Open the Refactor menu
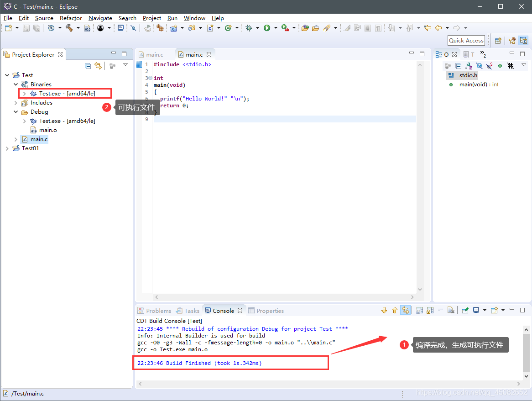The image size is (532, 401). (71, 18)
